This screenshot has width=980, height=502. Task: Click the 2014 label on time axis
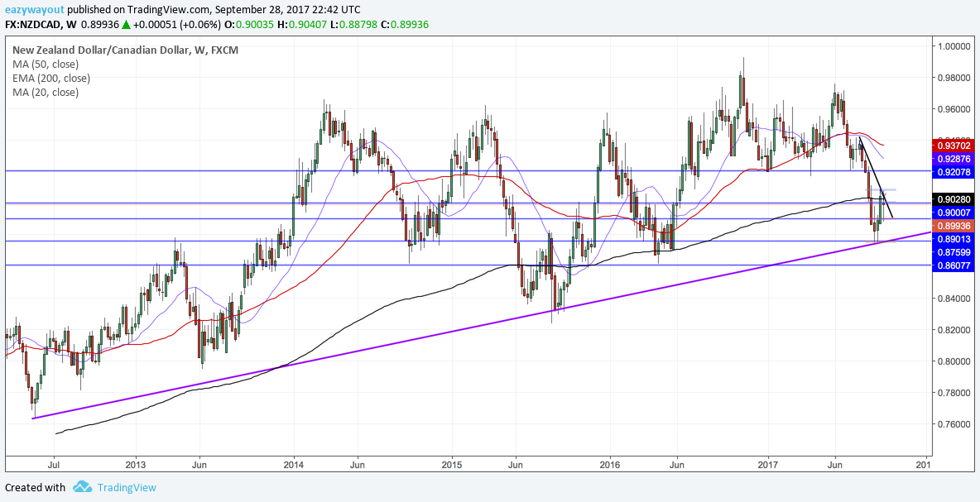[x=293, y=465]
